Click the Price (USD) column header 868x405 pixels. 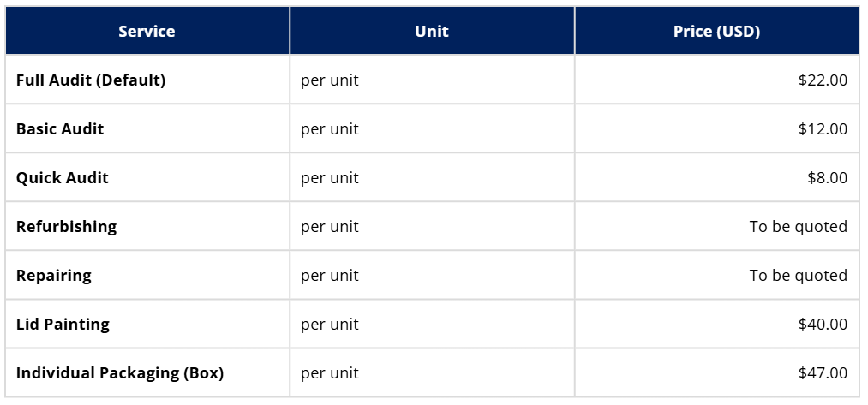coord(716,32)
